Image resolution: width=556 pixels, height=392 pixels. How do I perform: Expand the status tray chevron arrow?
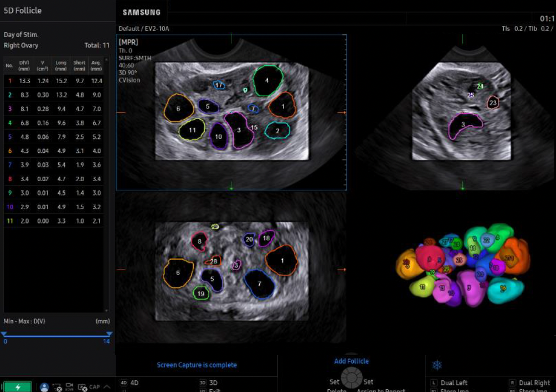(x=107, y=386)
